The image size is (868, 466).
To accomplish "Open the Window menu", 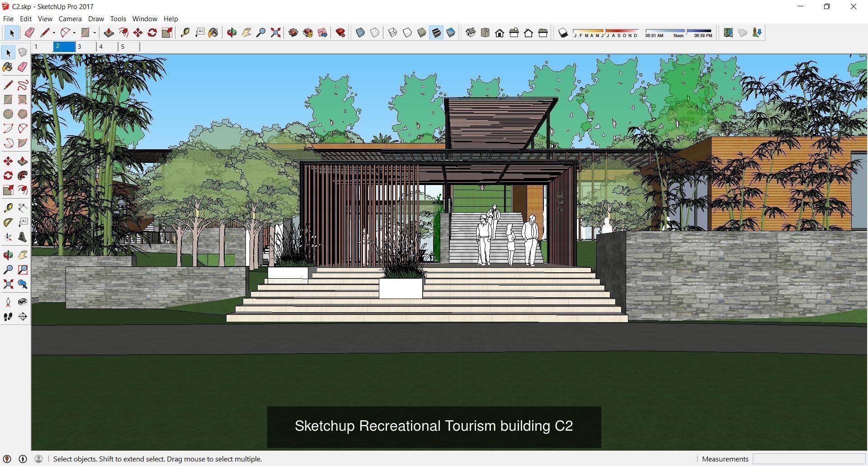I will (x=145, y=19).
